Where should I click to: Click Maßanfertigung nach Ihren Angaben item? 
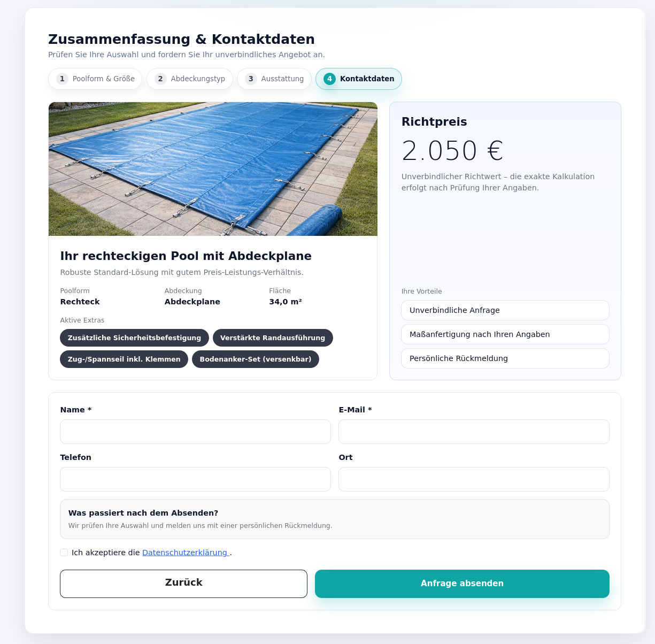tap(505, 334)
